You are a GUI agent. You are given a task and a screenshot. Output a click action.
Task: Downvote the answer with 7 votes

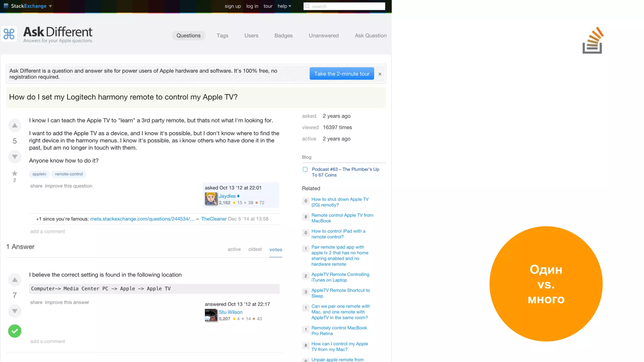pos(14,311)
